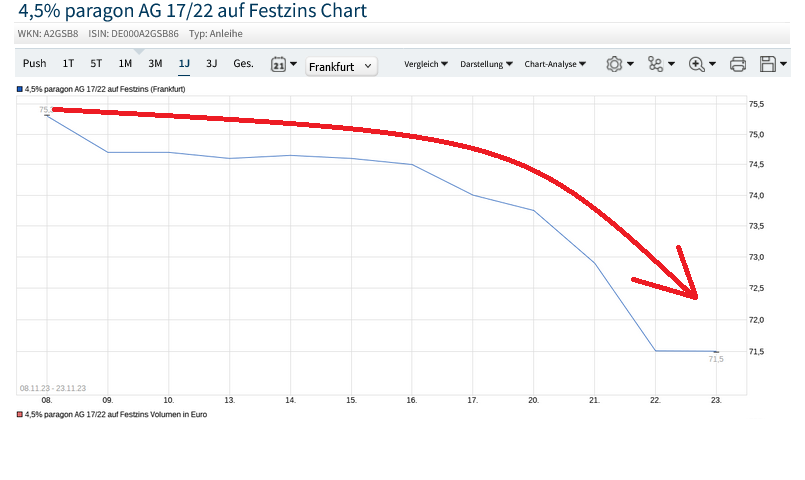805x480 pixels.
Task: Click the settings gear icon
Action: tap(614, 64)
